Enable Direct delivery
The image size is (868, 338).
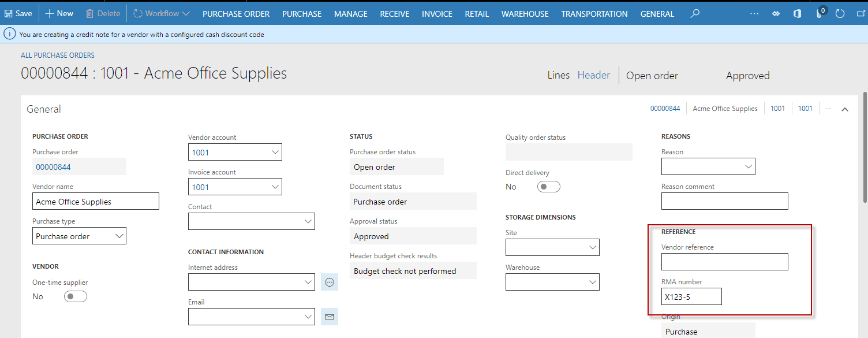click(x=548, y=186)
